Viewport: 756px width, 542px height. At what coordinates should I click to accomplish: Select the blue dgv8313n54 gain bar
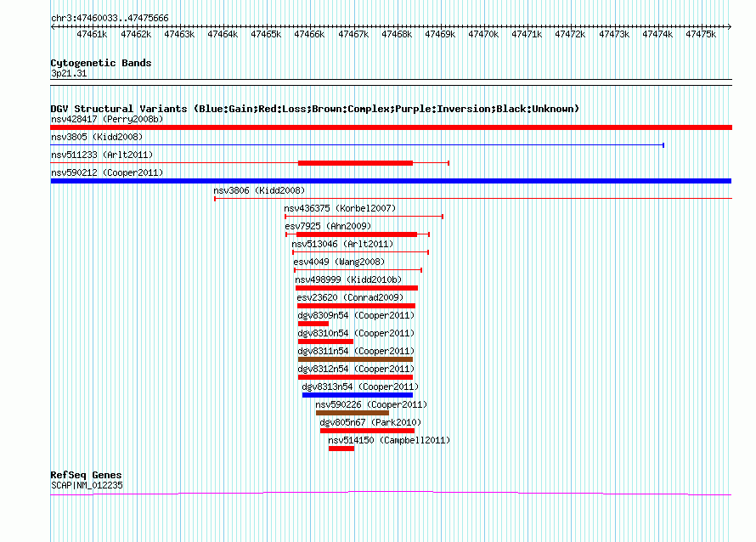pos(358,395)
